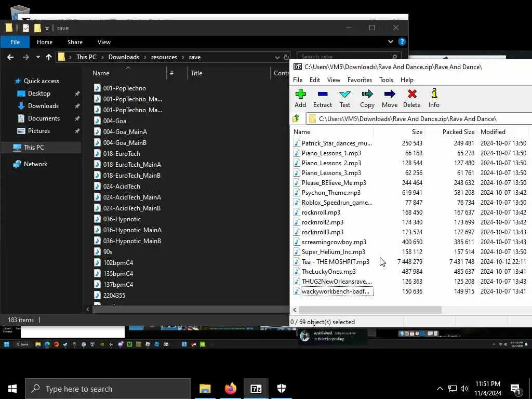Sort 7-Zip list by Size column
The height and width of the screenshot is (399, 532).
[399, 132]
